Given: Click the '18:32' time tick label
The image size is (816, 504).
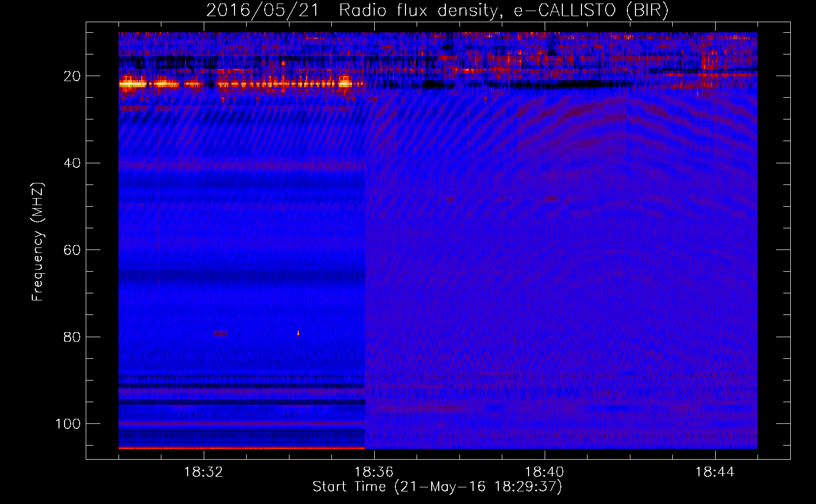Looking at the screenshot, I should click(x=203, y=472).
